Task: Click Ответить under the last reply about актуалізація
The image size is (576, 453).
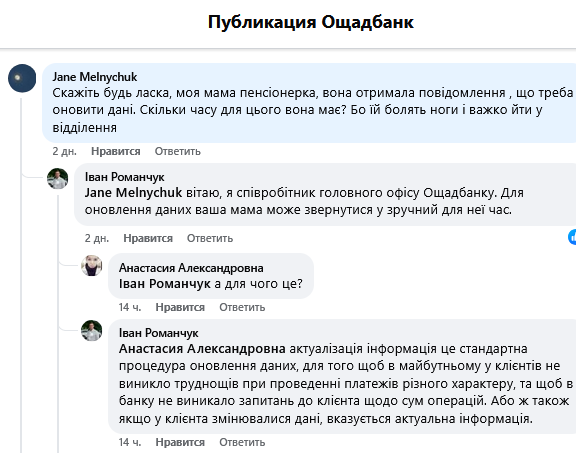Action: [242, 442]
